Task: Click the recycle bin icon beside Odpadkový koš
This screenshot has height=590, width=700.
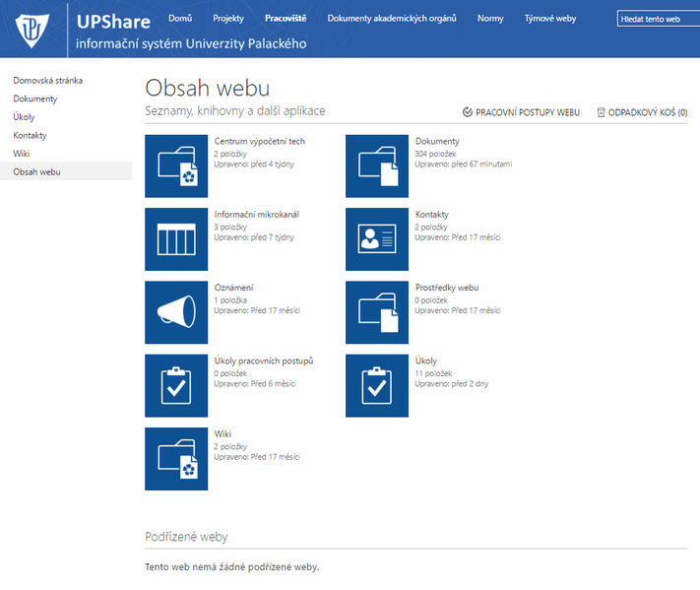Action: 601,112
